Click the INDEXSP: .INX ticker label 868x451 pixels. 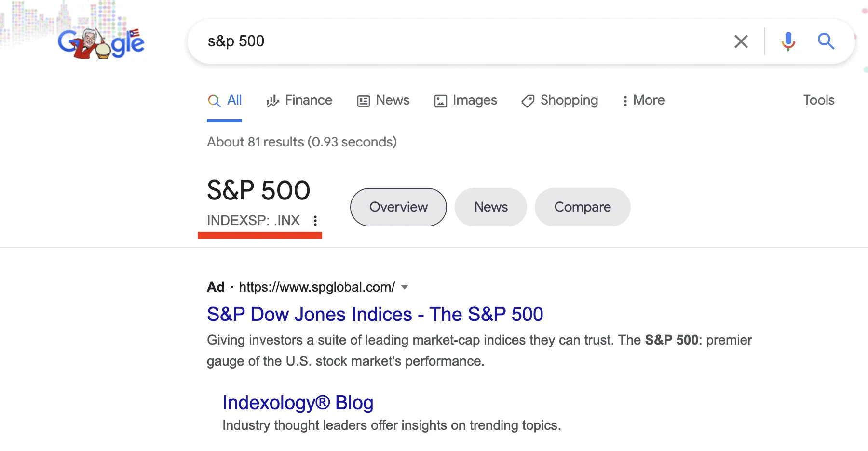254,221
